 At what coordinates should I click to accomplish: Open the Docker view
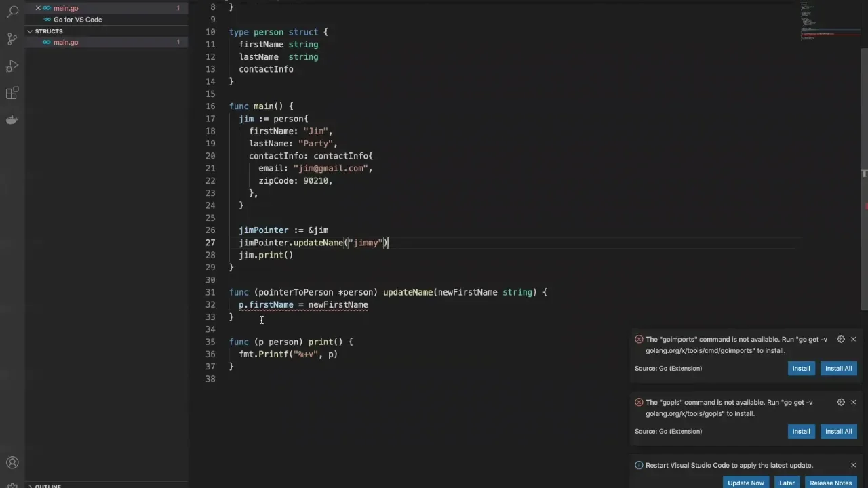coord(12,120)
